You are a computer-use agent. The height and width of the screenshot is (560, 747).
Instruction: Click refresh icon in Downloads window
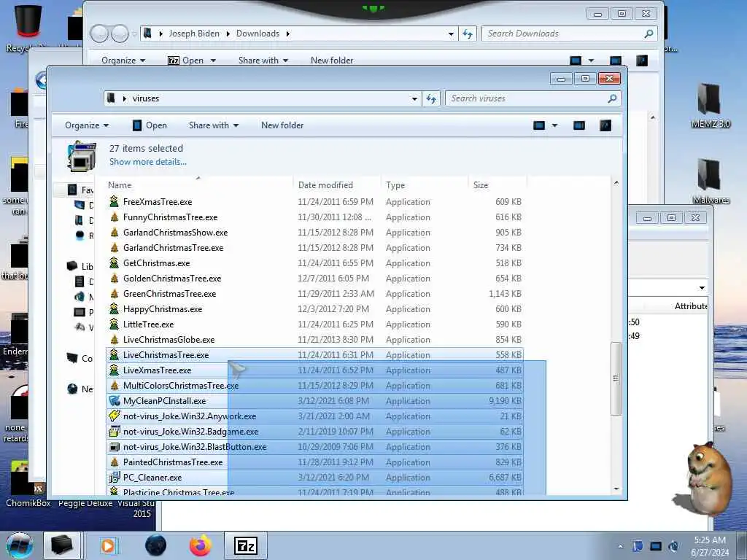point(468,34)
